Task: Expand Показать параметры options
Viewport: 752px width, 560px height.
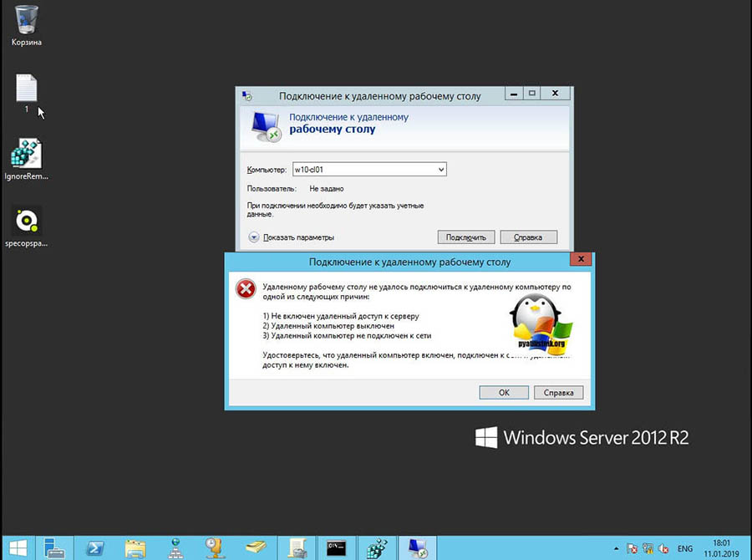Action: pyautogui.click(x=254, y=237)
